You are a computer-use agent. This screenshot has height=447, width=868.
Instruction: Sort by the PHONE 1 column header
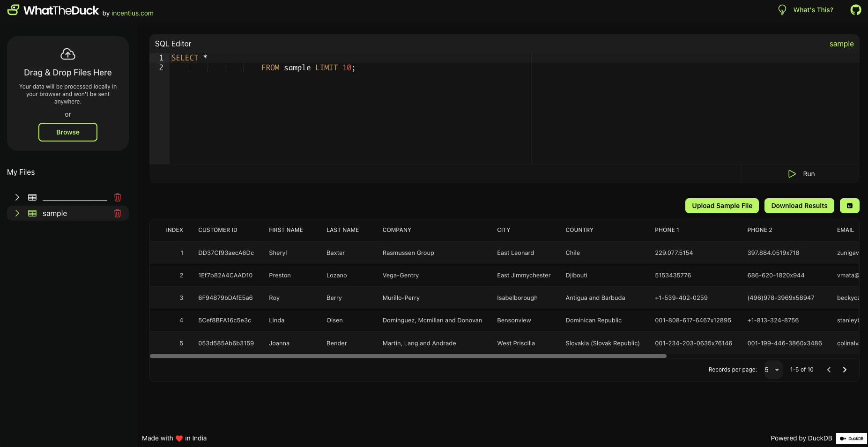[667, 230]
